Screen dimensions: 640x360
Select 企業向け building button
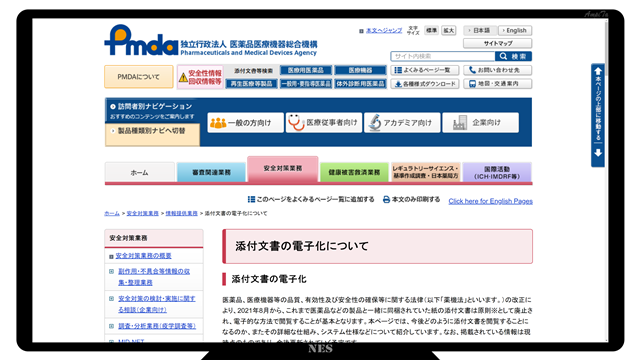coord(480,122)
